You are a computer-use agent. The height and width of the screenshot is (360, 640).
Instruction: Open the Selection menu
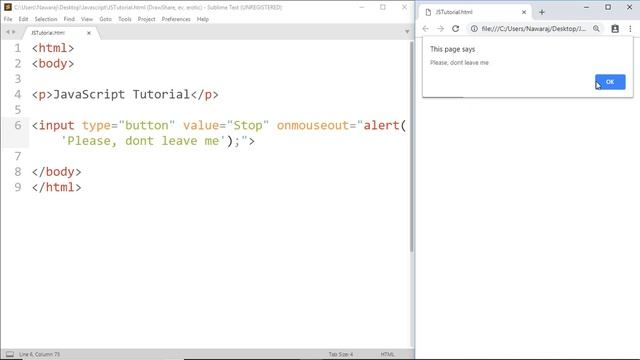pos(46,19)
